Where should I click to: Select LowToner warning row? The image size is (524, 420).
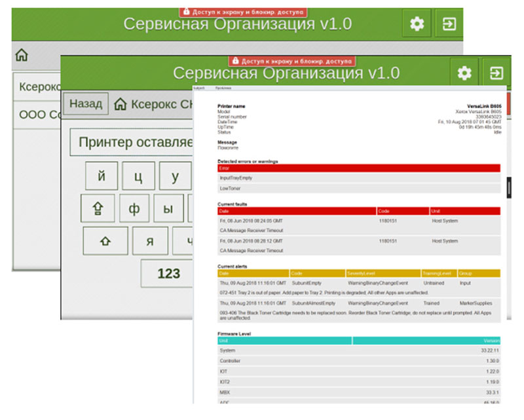[x=359, y=188]
